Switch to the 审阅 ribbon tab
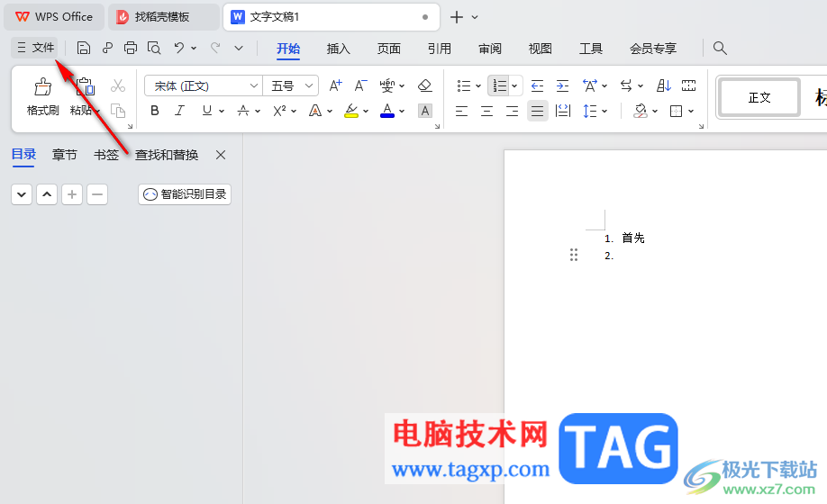 pyautogui.click(x=490, y=49)
